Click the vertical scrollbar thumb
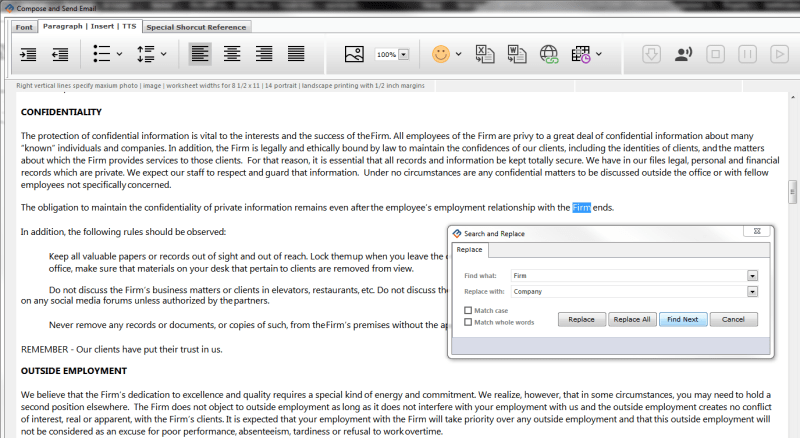Viewport: 800px width, 438px height. pyautogui.click(x=792, y=192)
